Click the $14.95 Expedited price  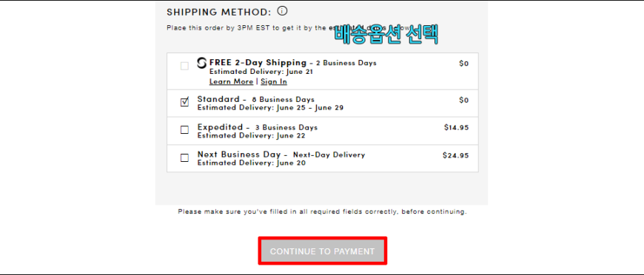tap(456, 128)
